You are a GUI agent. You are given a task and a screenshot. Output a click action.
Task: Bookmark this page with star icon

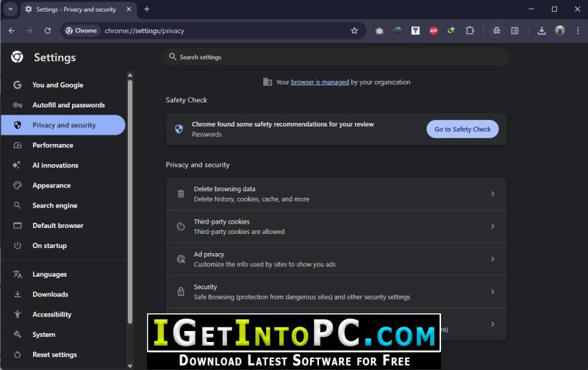(x=354, y=31)
